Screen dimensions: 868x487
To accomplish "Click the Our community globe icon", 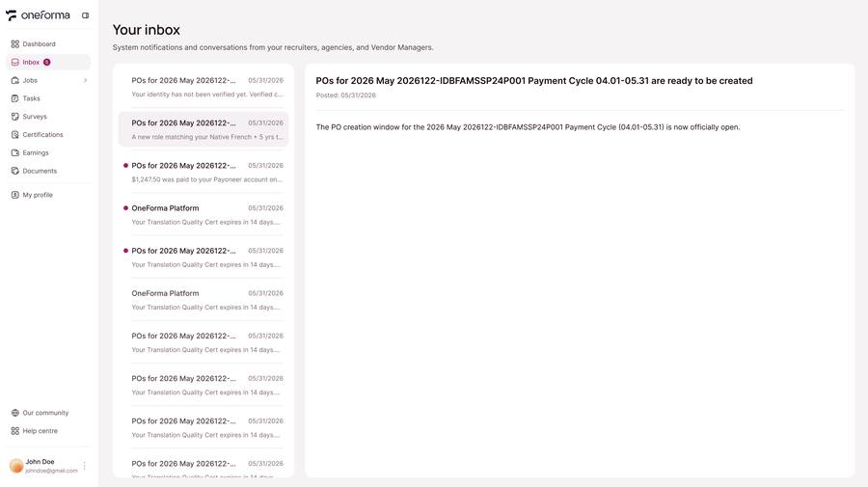I will click(14, 413).
